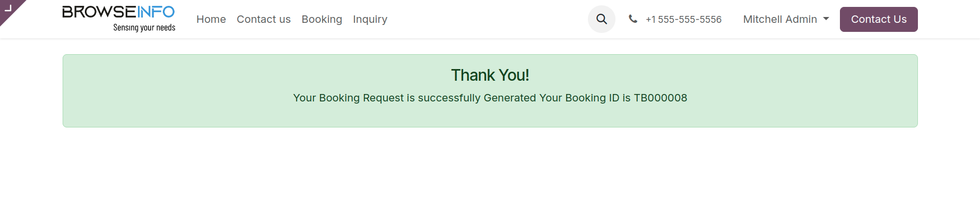
Task: Open the Inquiry navigation item
Action: tap(370, 19)
